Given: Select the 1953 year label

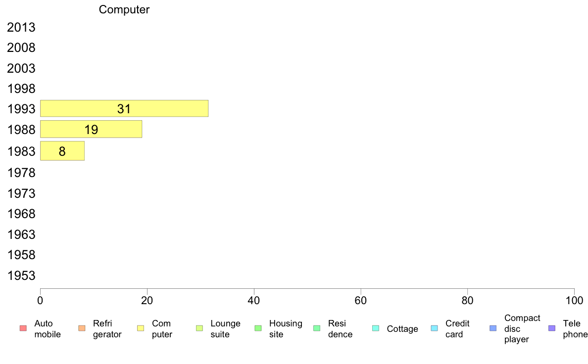Looking at the screenshot, I should 21,275.
